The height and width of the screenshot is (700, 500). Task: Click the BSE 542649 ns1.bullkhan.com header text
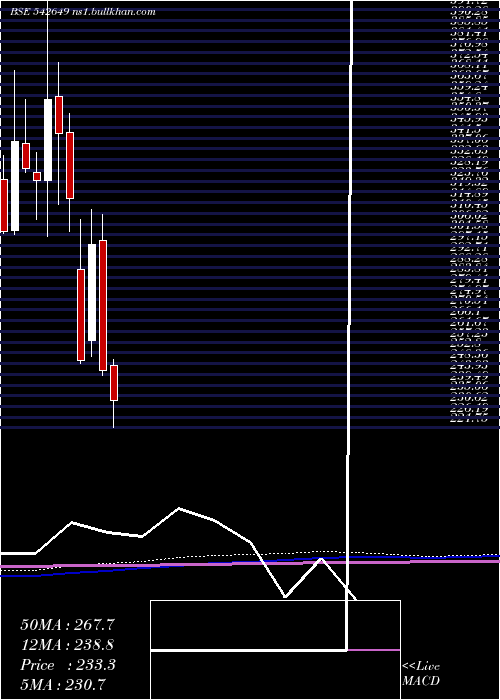point(83,12)
